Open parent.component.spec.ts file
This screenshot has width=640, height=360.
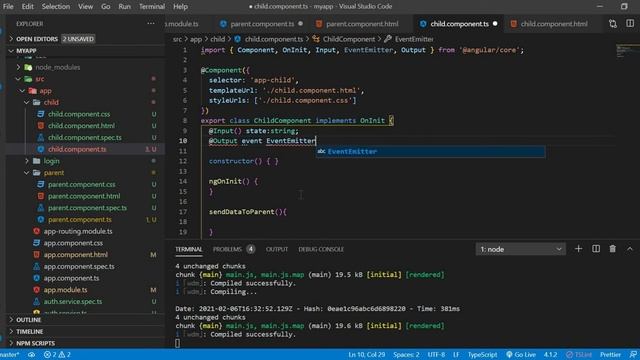tap(87, 208)
